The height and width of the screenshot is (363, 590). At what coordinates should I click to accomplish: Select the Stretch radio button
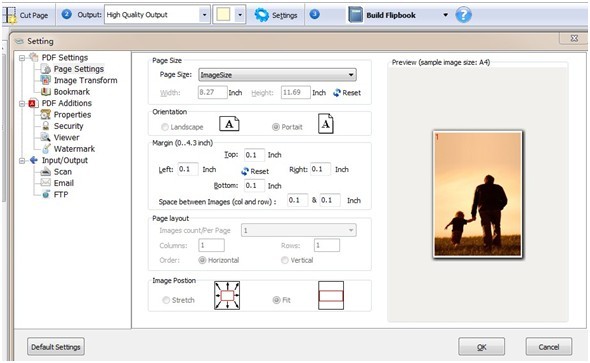pos(166,300)
